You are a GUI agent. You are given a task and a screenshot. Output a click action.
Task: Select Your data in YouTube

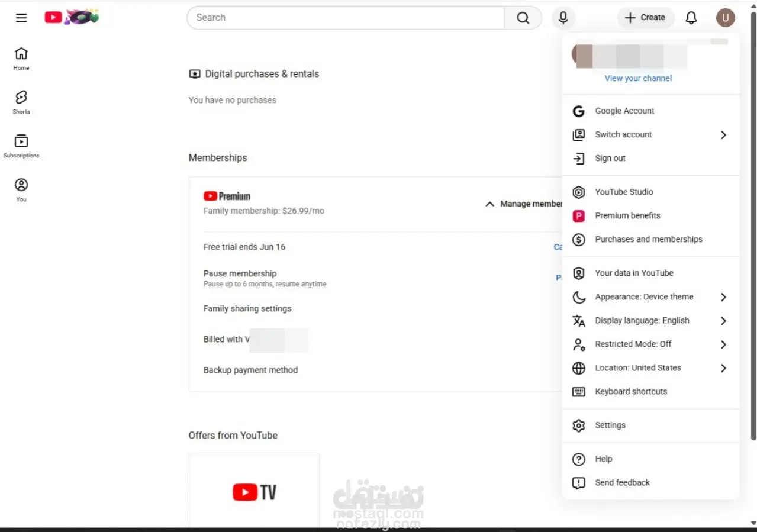click(x=651, y=273)
